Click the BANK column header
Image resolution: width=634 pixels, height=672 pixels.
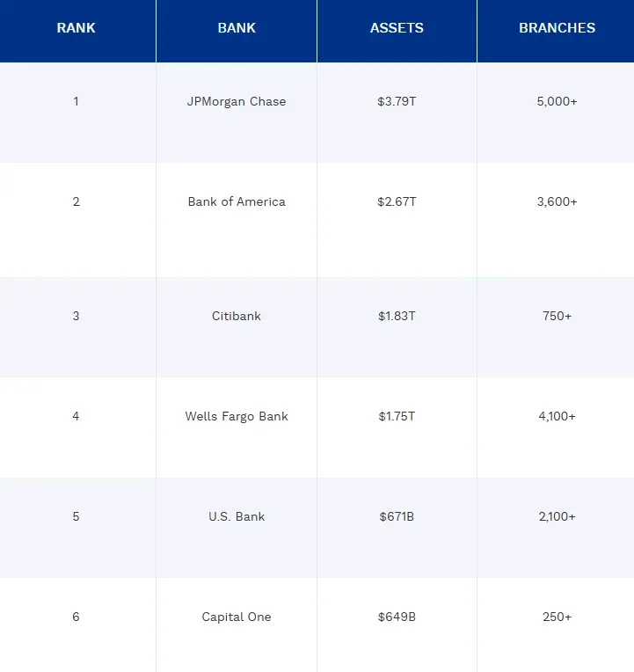pyautogui.click(x=237, y=28)
